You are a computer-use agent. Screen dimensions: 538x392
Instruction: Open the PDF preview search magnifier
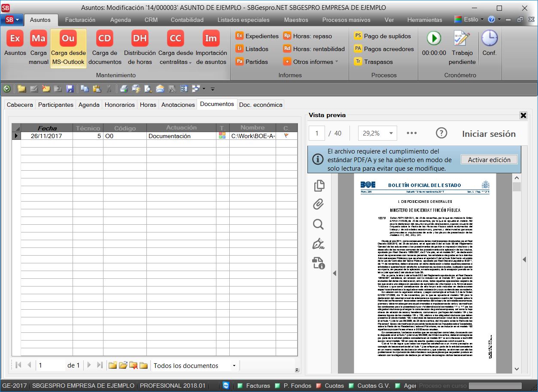[318, 224]
